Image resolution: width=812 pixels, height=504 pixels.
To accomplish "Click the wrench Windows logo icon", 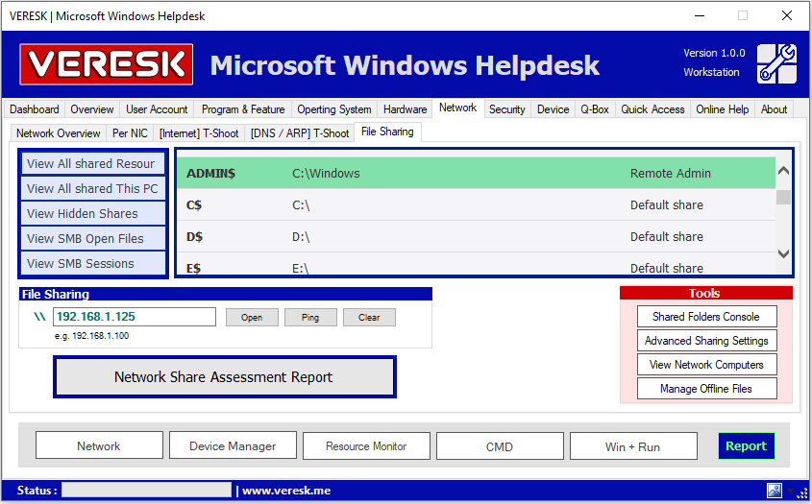I will [776, 63].
